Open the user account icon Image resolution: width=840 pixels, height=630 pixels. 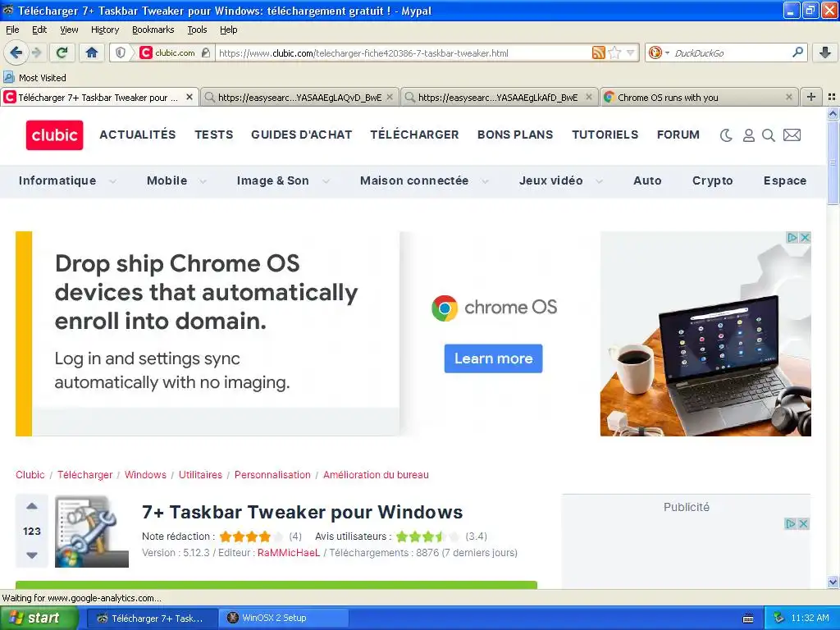[748, 135]
